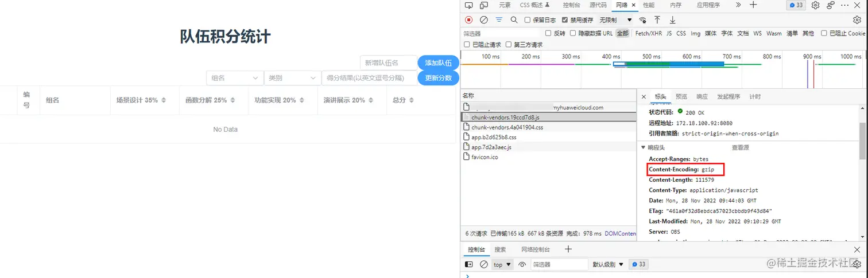
Task: Filter requests by CSS type
Action: click(681, 33)
